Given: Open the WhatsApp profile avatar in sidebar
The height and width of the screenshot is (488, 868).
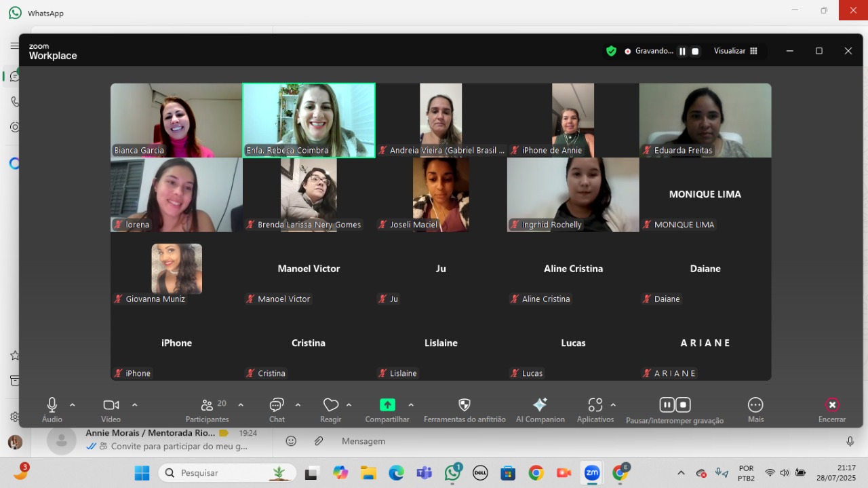Looking at the screenshot, I should [x=15, y=443].
